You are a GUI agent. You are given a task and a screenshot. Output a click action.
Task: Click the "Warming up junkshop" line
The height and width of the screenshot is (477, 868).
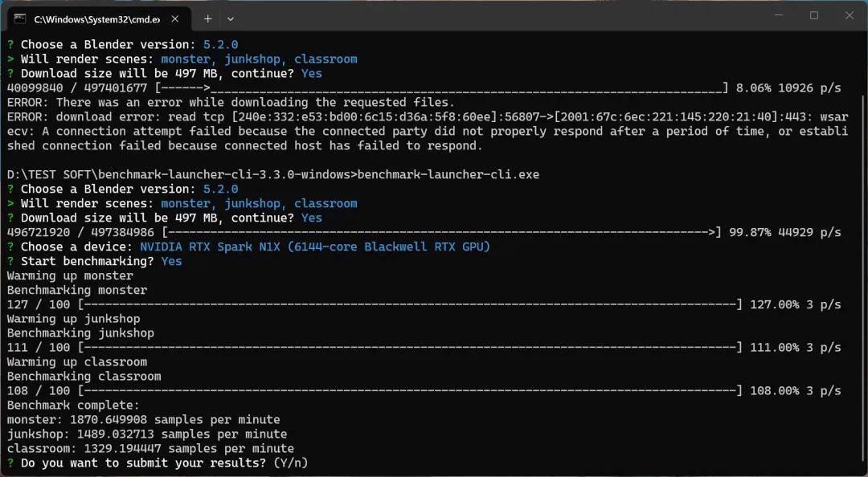tap(74, 319)
